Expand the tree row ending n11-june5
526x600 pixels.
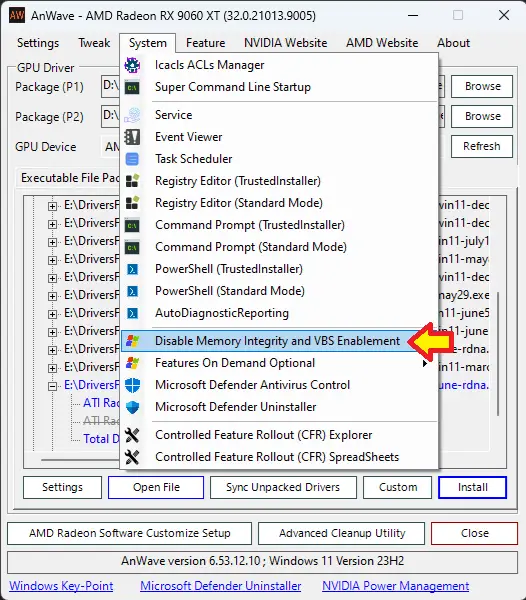(52, 314)
